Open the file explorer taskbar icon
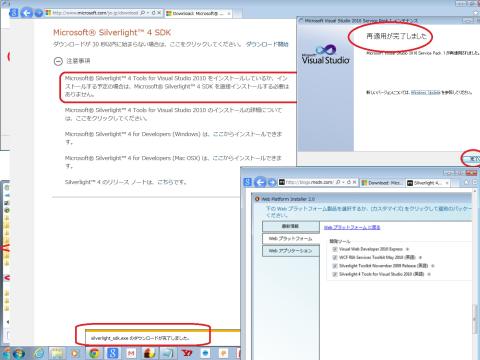The height and width of the screenshot is (360, 480). point(57,353)
